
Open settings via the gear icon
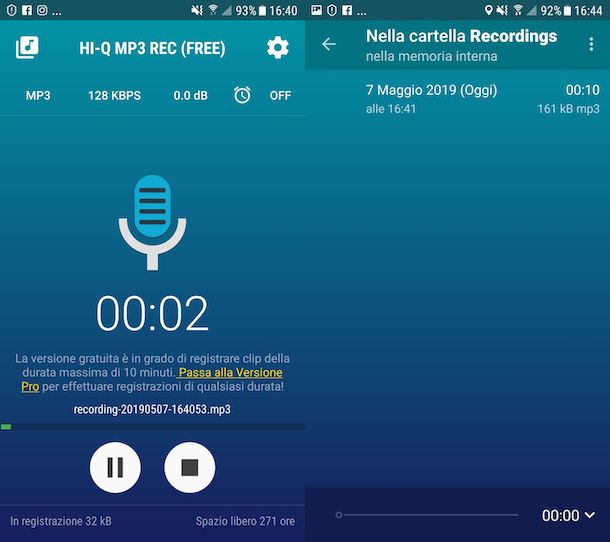pos(278,47)
